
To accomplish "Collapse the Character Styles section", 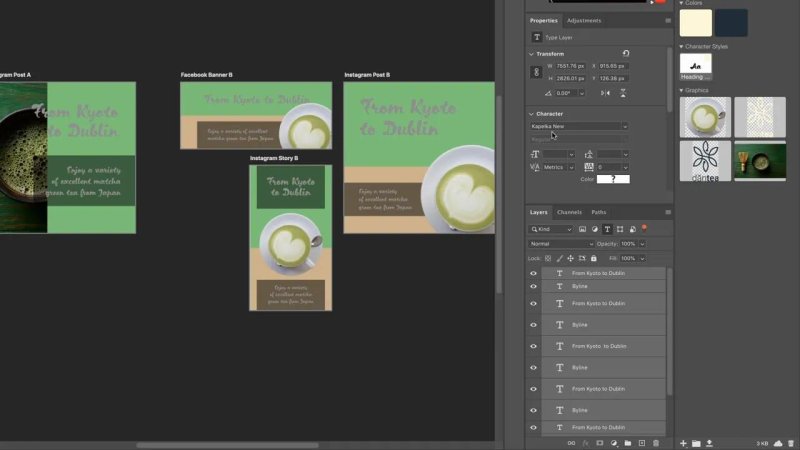I will [681, 46].
